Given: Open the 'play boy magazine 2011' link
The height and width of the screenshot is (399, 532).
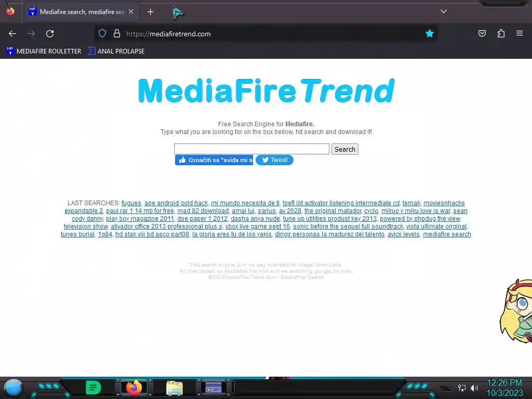Looking at the screenshot, I should (140, 219).
